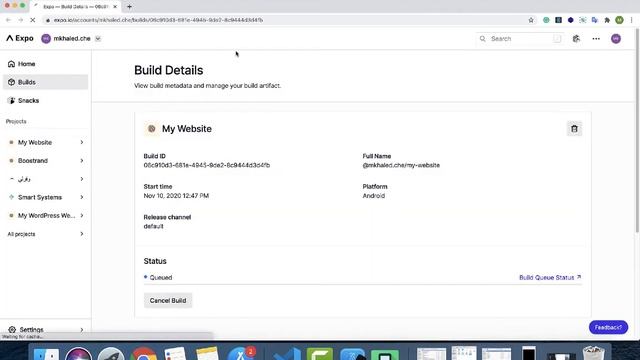
Task: Open Google Chrome from the dock
Action: click(x=143, y=354)
